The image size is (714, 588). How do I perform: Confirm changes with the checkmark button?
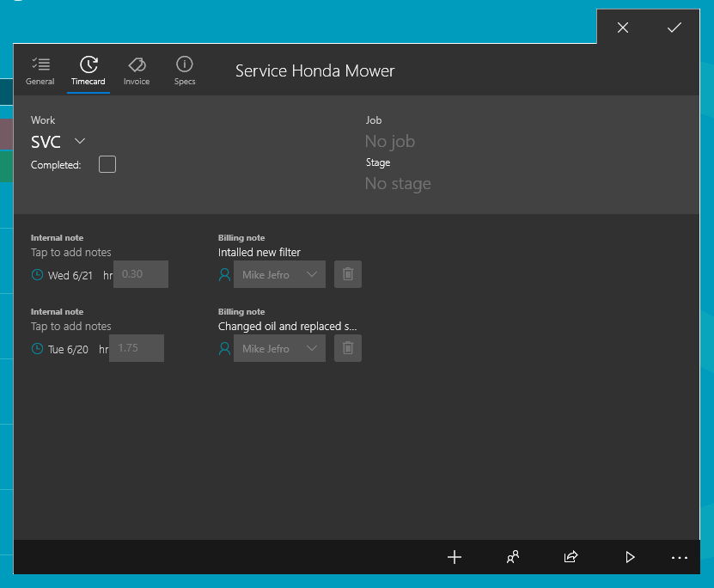point(674,28)
